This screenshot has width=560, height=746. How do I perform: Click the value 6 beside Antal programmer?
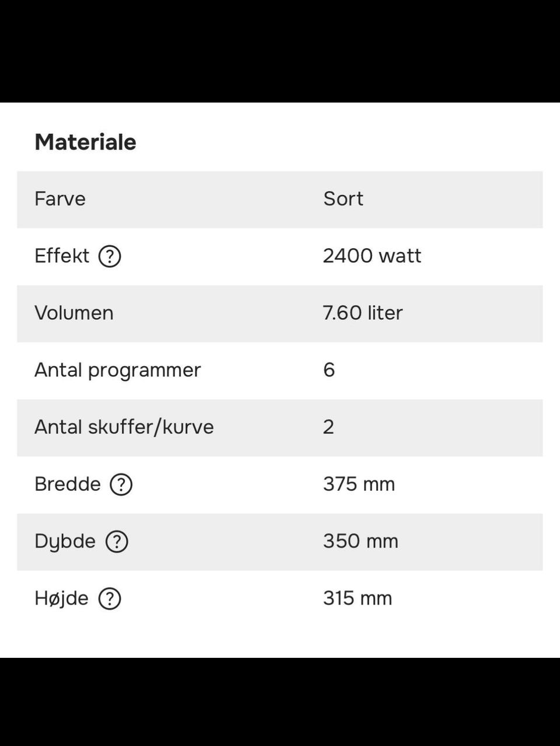click(x=330, y=369)
